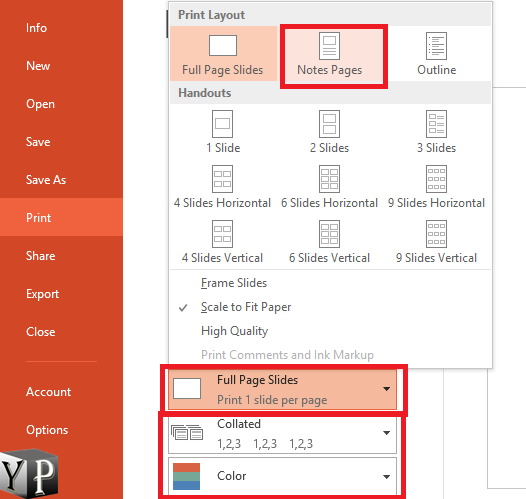Pick 9 Slides Vertical handout icon
This screenshot has width=526, height=499.
coord(436,234)
